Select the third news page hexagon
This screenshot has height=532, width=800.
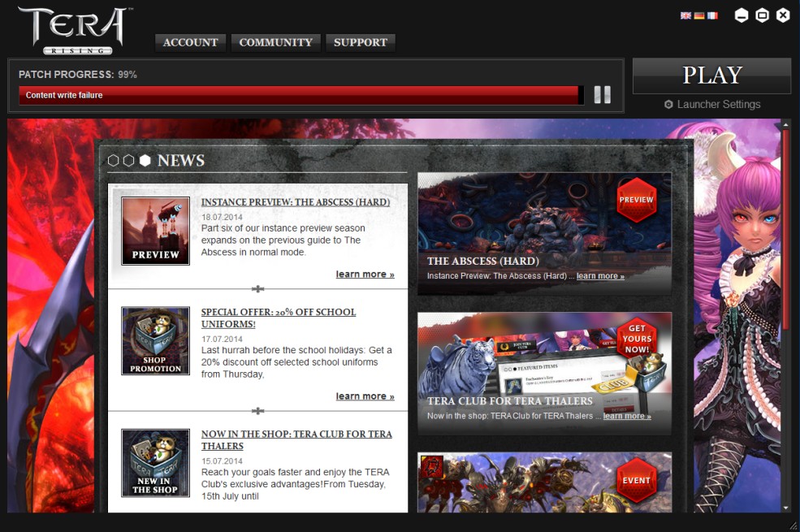click(145, 161)
